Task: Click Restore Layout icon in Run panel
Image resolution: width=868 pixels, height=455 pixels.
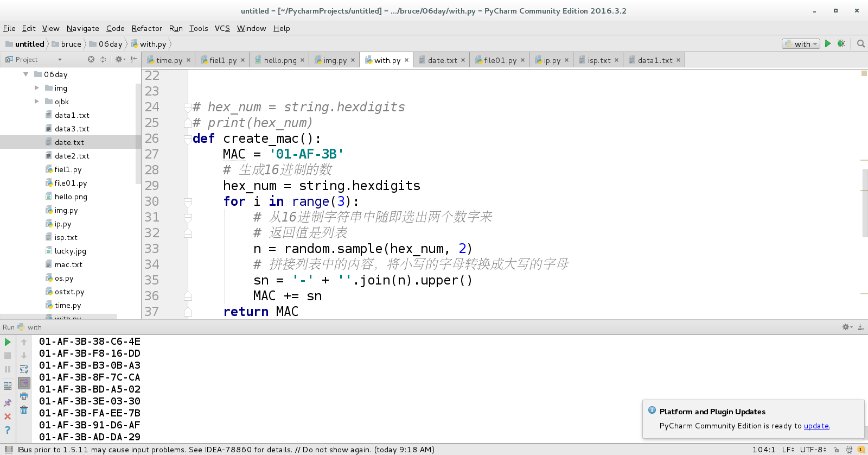Action: click(8, 386)
